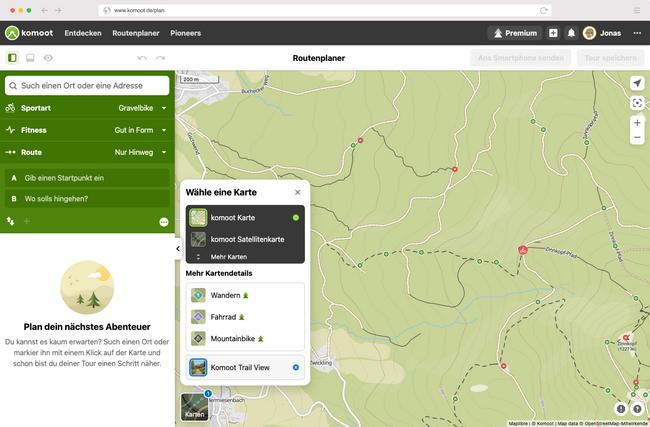
Task: Select komoot Karte map
Action: 245,218
